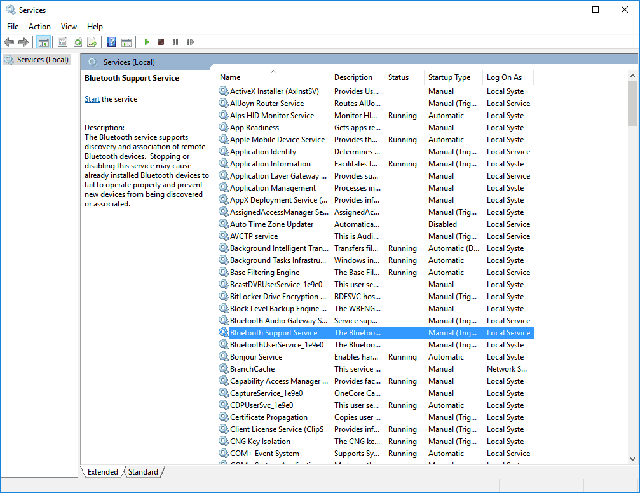640x493 pixels.
Task: Sort by the Startup Type column header
Action: tap(449, 77)
